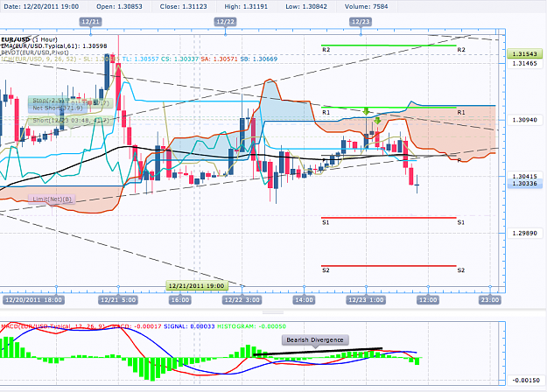Click the 16:00 time axis label
The height and width of the screenshot is (392, 547).
[x=180, y=300]
